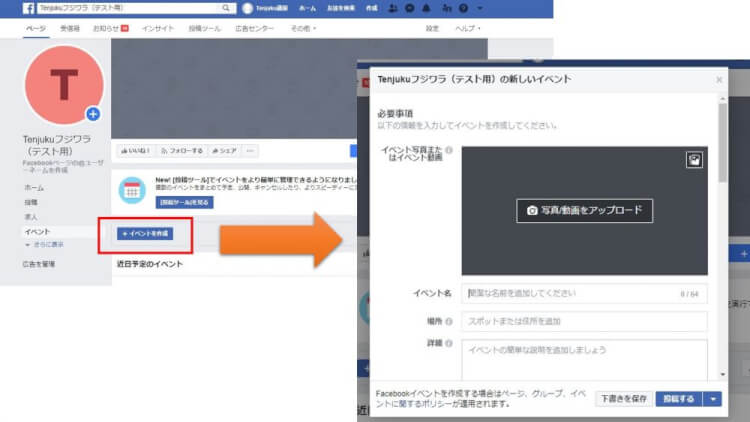
Task: Expand さらに表示 in left sidebar
Action: tap(44, 244)
